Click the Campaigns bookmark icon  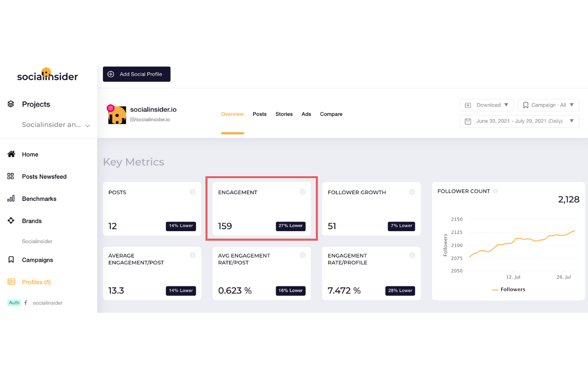pos(11,260)
